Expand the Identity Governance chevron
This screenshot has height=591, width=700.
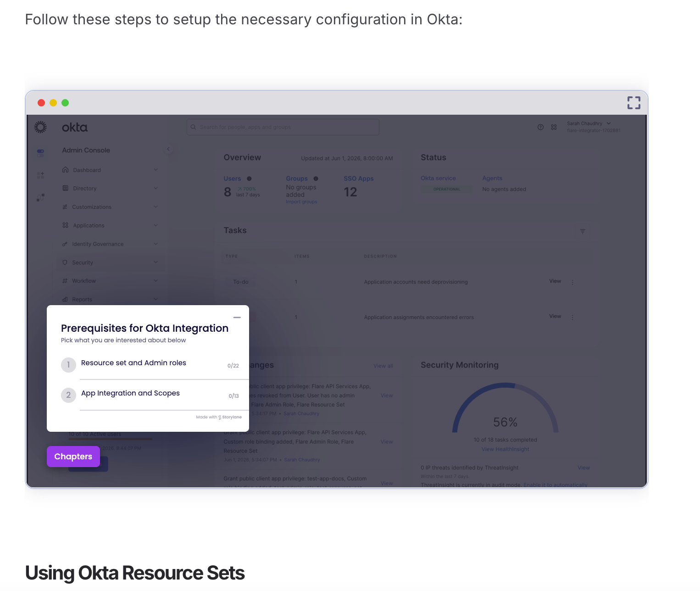(156, 244)
